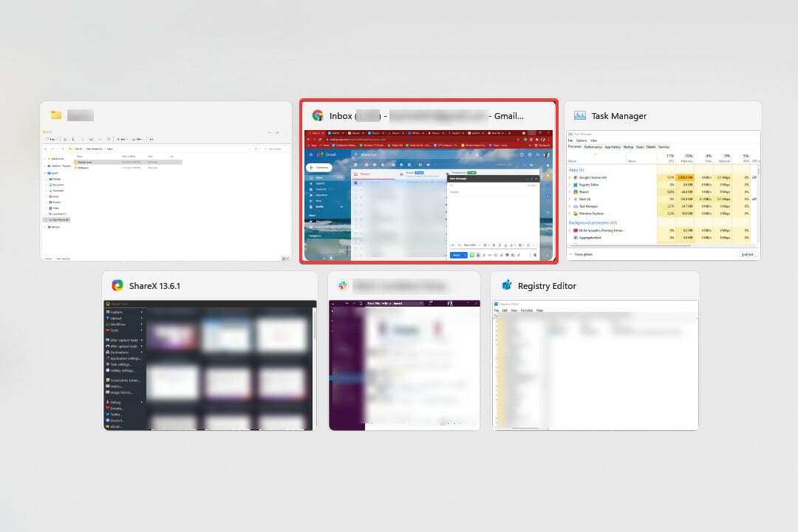
Task: Click New Message header in Gmail preview
Action: [x=493, y=179]
